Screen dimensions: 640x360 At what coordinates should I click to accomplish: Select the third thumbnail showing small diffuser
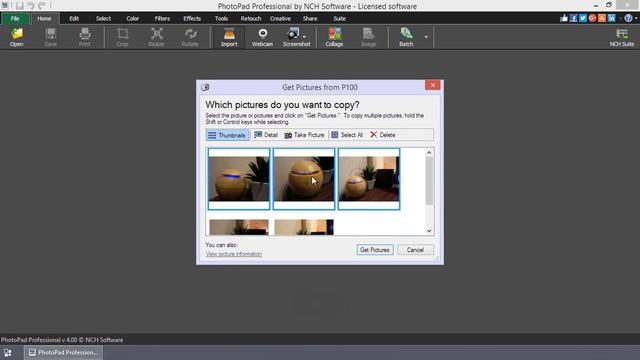tap(369, 179)
